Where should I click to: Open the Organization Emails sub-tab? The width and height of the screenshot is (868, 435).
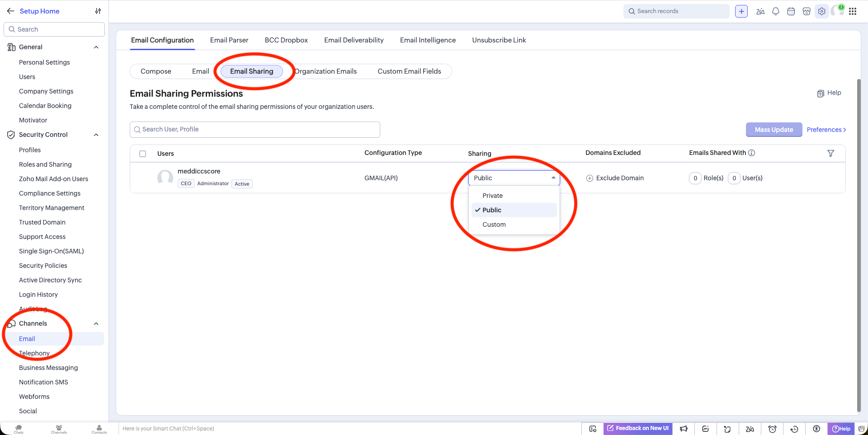click(x=326, y=71)
